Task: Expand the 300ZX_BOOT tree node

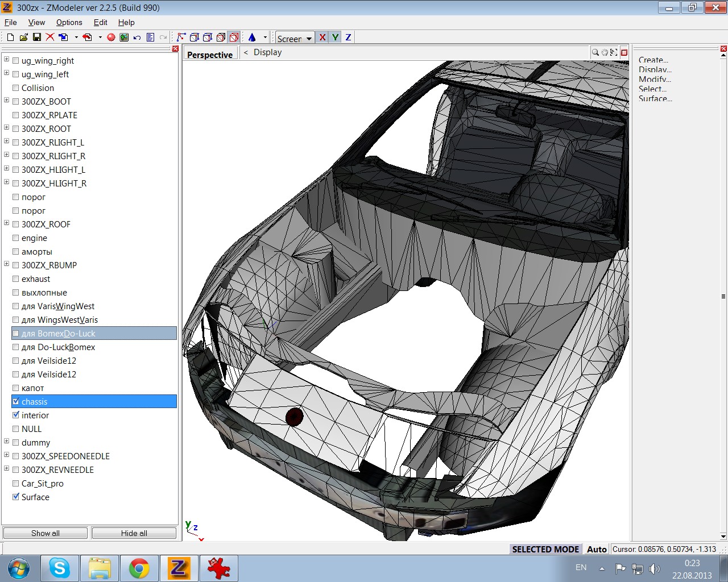Action: 6,101
